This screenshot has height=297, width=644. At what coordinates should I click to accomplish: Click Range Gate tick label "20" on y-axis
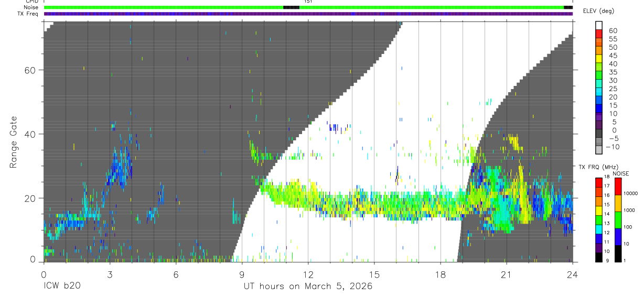30,199
